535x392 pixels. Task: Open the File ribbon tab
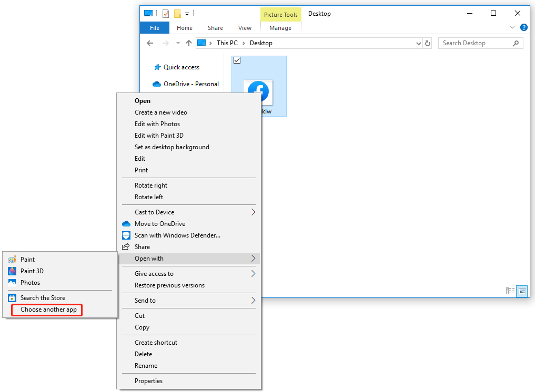(155, 28)
